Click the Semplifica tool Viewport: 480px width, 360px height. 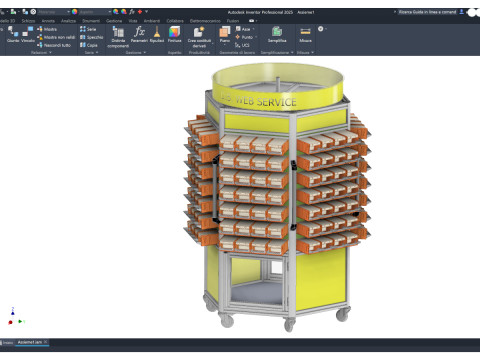coord(277,35)
